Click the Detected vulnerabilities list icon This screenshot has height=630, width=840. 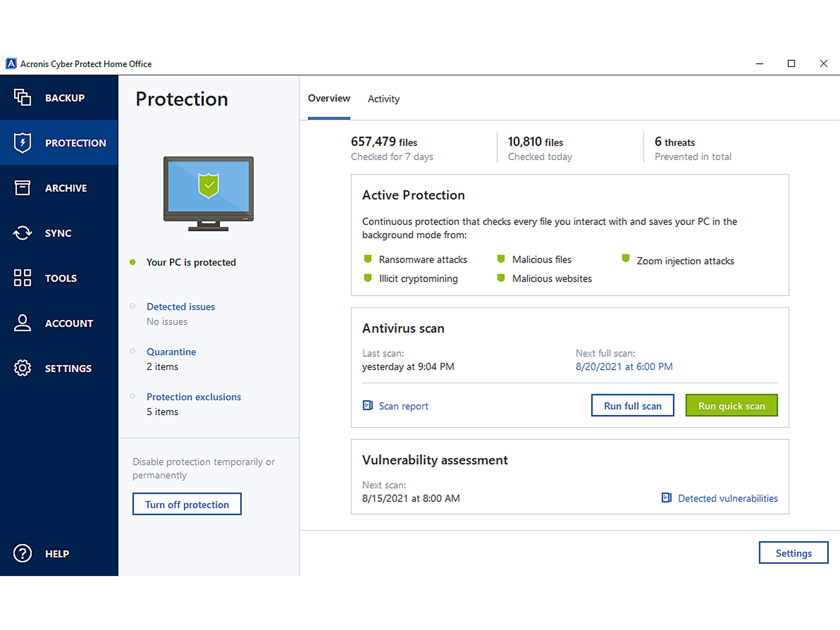pos(666,498)
